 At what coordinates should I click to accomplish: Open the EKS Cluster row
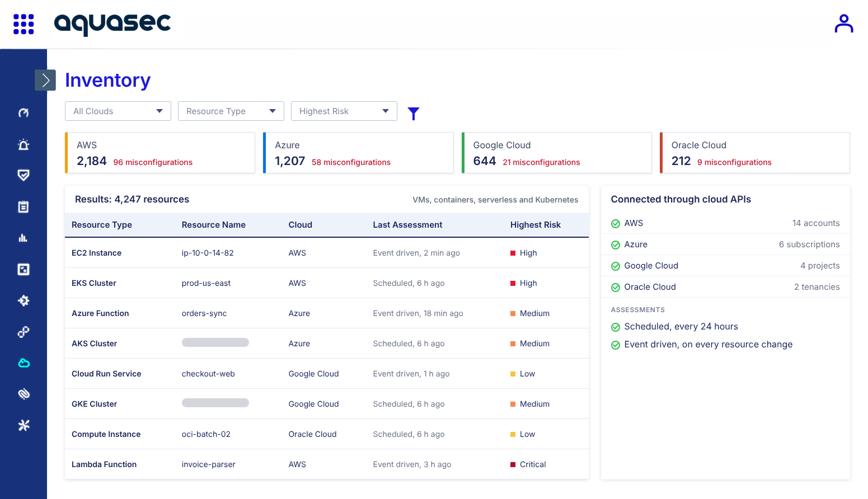tap(327, 283)
